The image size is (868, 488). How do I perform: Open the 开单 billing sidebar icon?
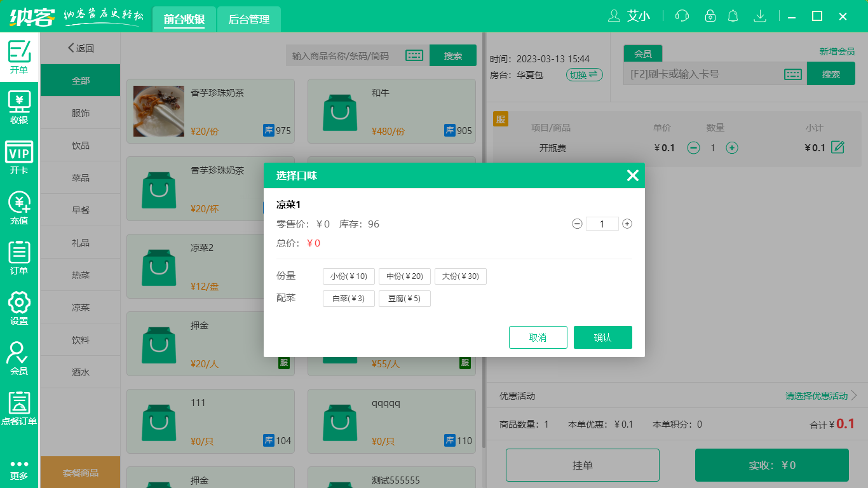[19, 57]
